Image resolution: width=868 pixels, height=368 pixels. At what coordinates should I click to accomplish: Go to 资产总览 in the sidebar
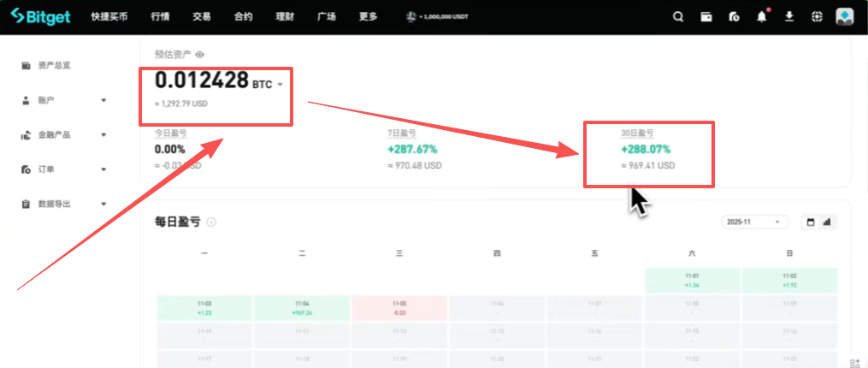point(54,65)
